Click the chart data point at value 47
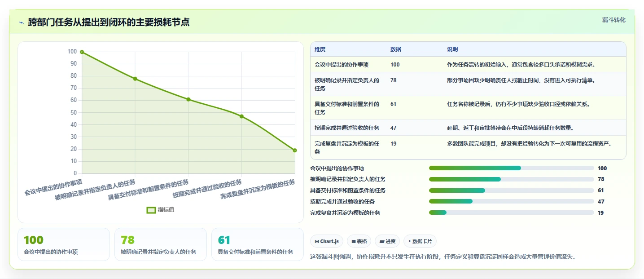 click(241, 116)
